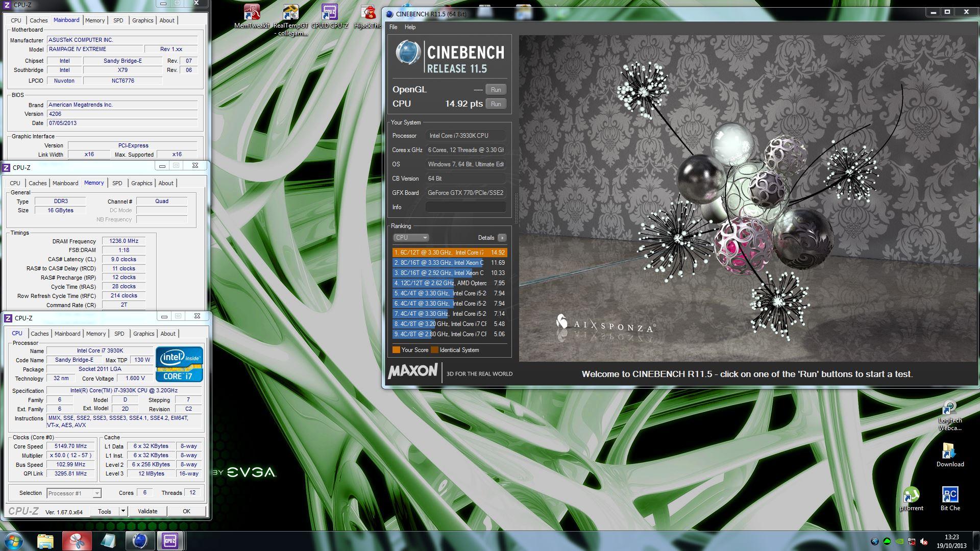Click the Show Desktop strip on the taskbar
Image resolution: width=980 pixels, height=551 pixels.
coord(976,541)
